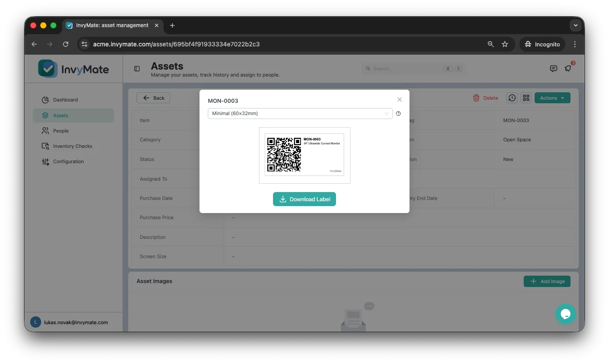Click the help icon beside label size
Viewport: 609px width, 364px height.
(398, 114)
